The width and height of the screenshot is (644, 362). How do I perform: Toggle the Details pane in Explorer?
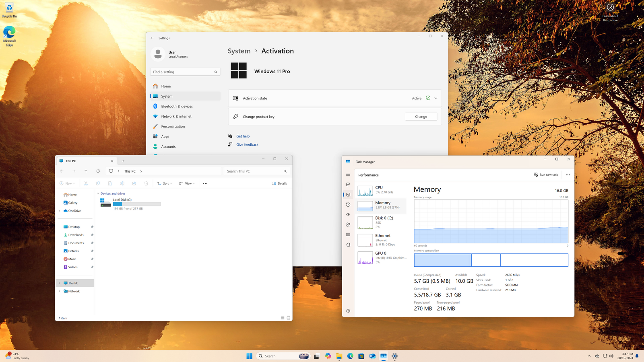[279, 183]
